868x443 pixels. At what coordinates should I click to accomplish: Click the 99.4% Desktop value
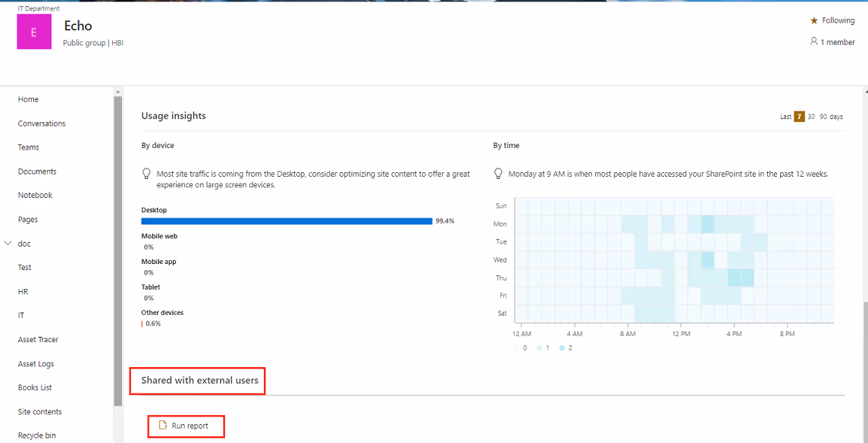click(445, 221)
